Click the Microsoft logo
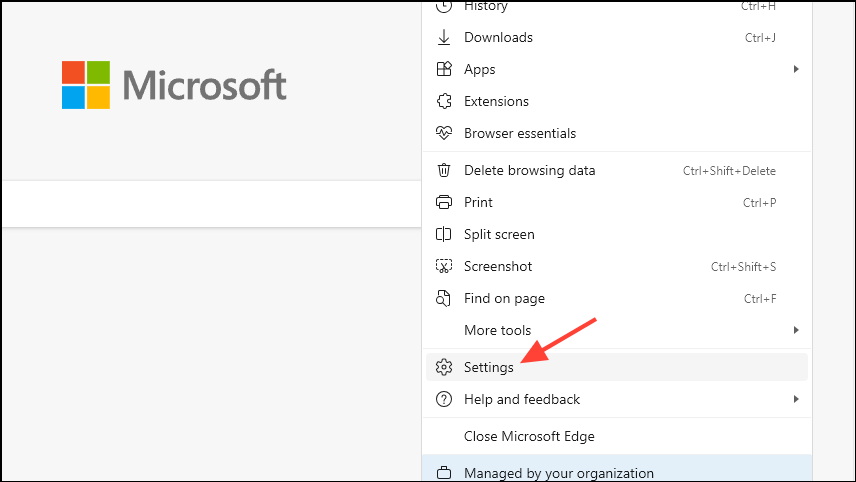Image resolution: width=856 pixels, height=482 pixels. (x=174, y=86)
